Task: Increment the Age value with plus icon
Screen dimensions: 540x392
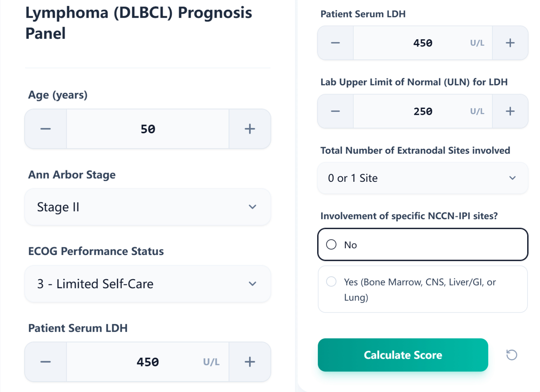Action: 250,129
